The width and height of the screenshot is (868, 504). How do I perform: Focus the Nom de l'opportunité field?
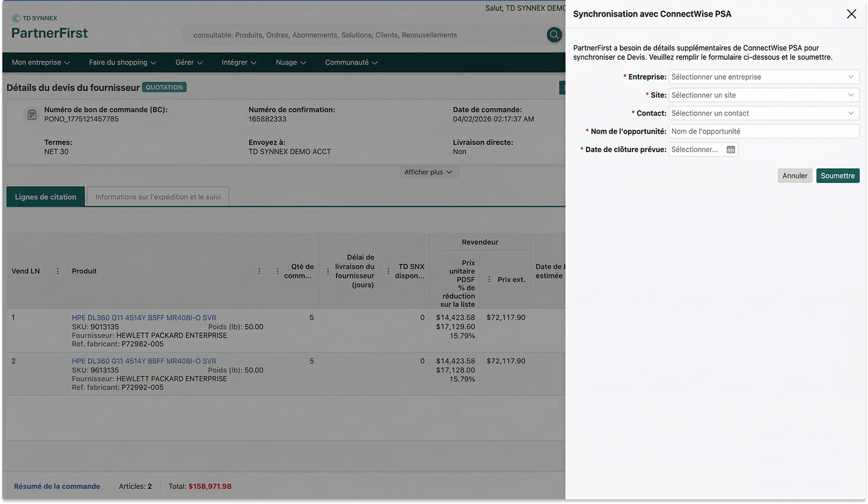point(764,131)
